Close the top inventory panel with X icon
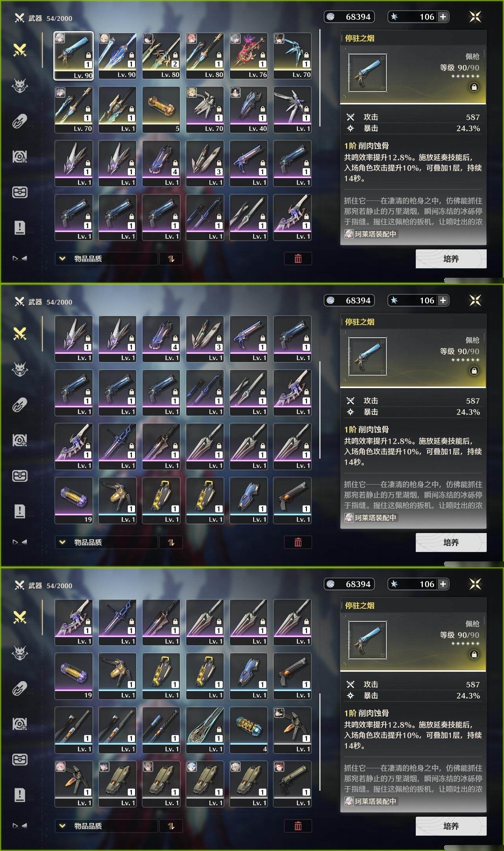 pyautogui.click(x=475, y=17)
